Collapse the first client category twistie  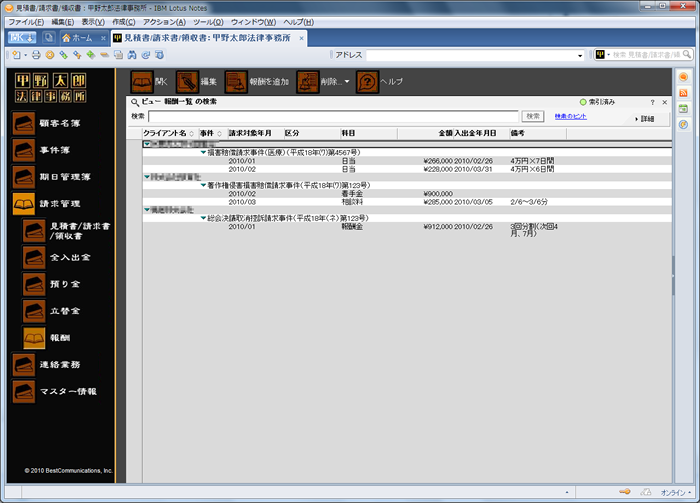point(147,144)
